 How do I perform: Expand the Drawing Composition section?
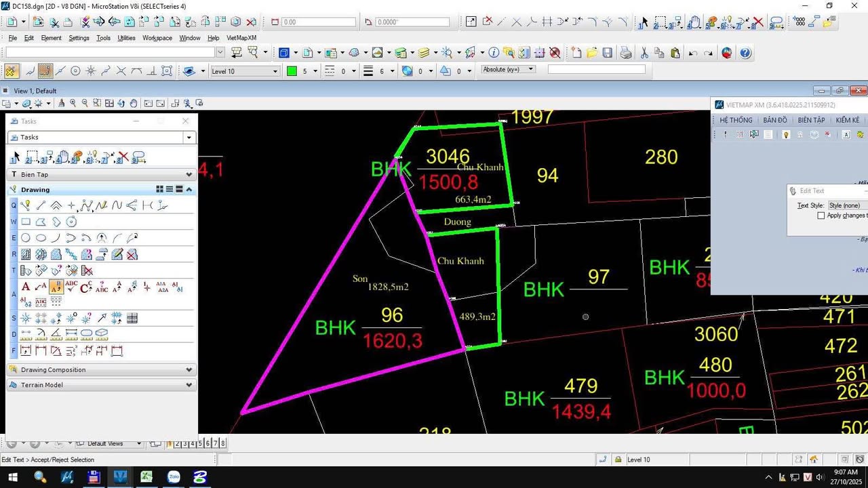[189, 370]
